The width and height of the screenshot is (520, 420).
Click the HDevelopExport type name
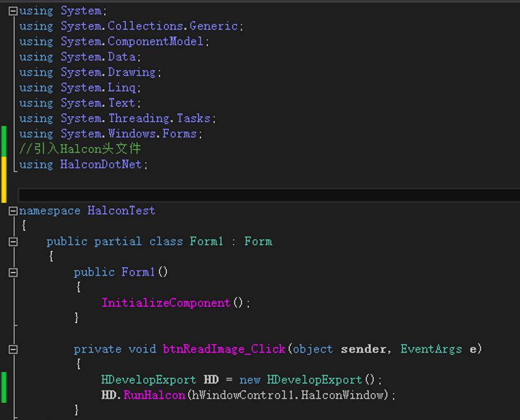(149, 379)
